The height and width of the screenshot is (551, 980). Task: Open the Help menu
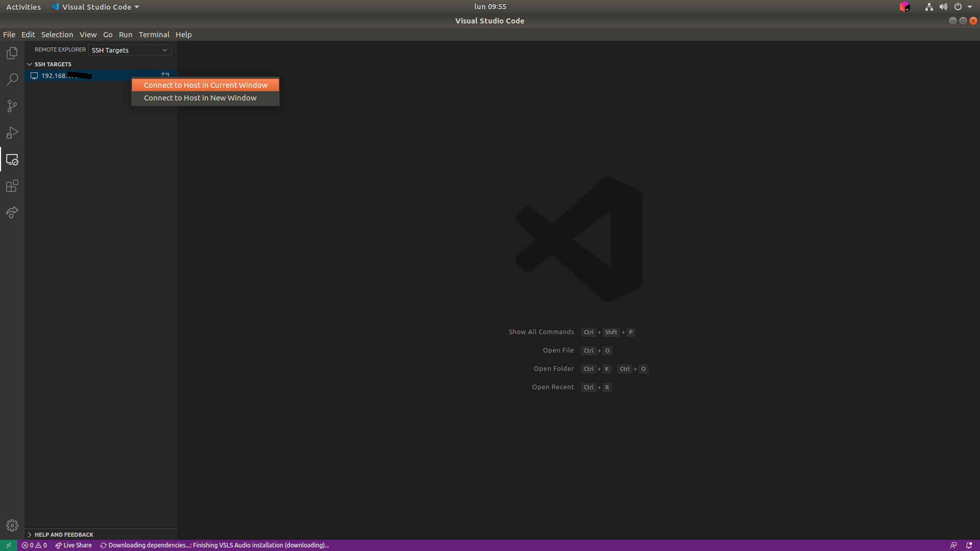184,35
